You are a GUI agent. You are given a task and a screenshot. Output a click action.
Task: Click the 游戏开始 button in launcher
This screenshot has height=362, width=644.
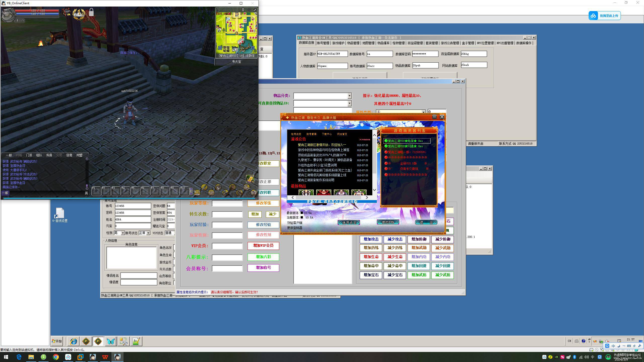click(x=388, y=222)
